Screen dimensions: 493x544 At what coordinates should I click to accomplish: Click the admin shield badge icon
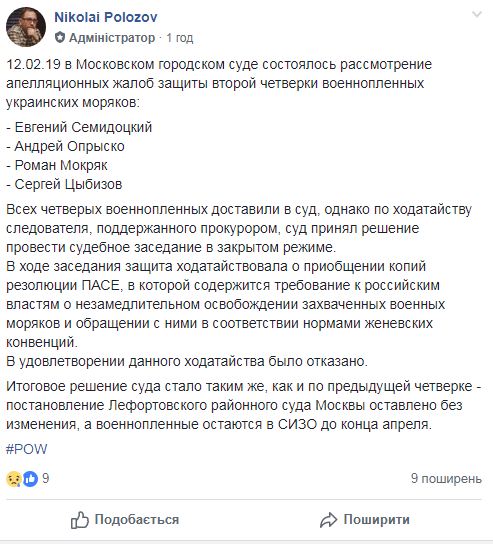60,37
